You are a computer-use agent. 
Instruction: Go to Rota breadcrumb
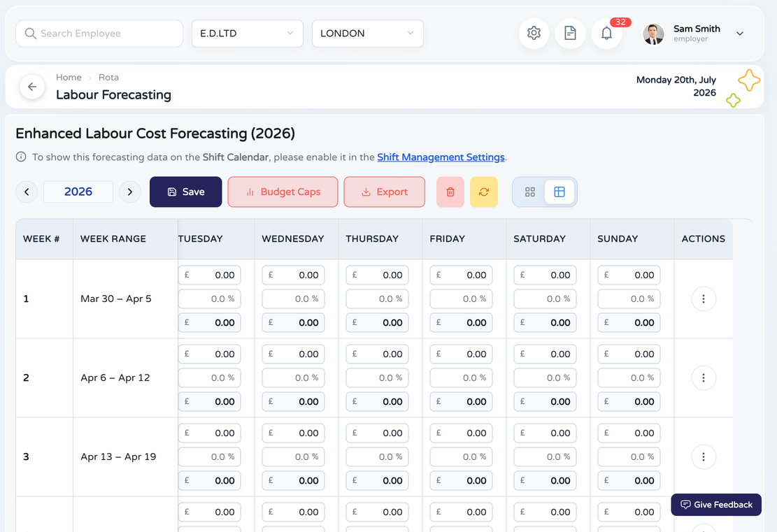108,78
